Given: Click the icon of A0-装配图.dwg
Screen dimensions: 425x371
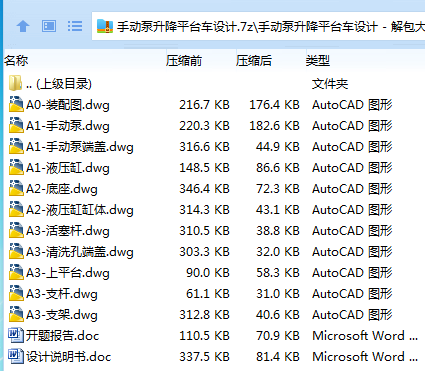Looking at the screenshot, I should [16, 104].
